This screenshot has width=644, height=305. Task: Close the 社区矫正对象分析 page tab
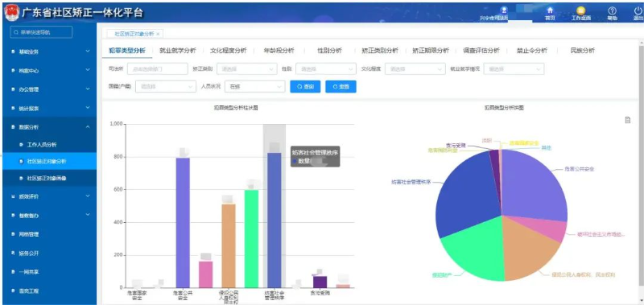(x=158, y=34)
